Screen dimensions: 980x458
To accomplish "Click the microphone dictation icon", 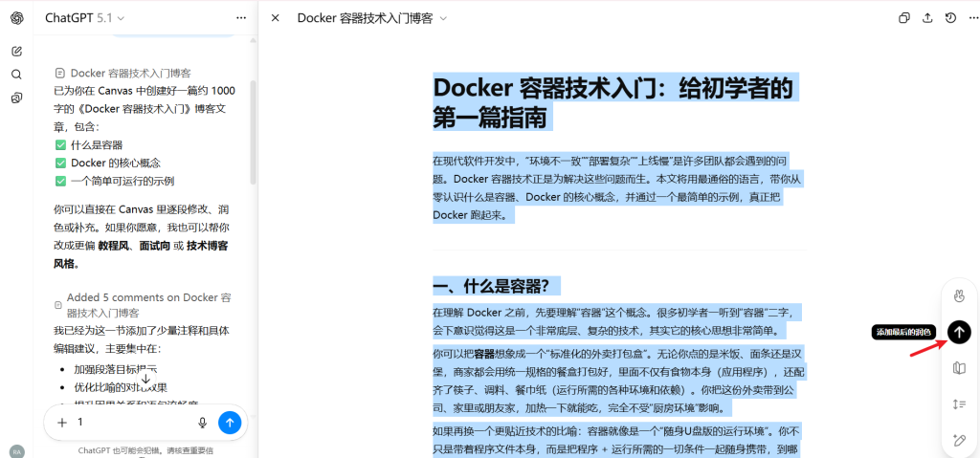I will 203,423.
